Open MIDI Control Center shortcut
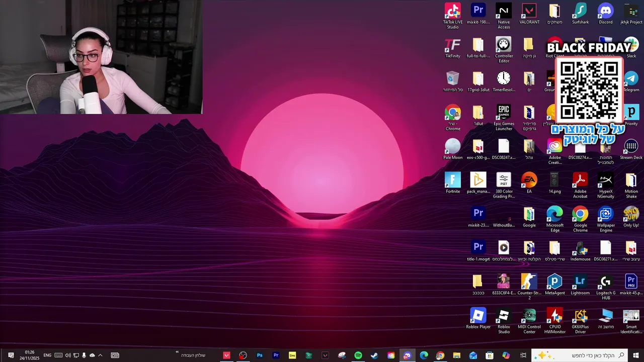This screenshot has height=362, width=644. tap(529, 321)
